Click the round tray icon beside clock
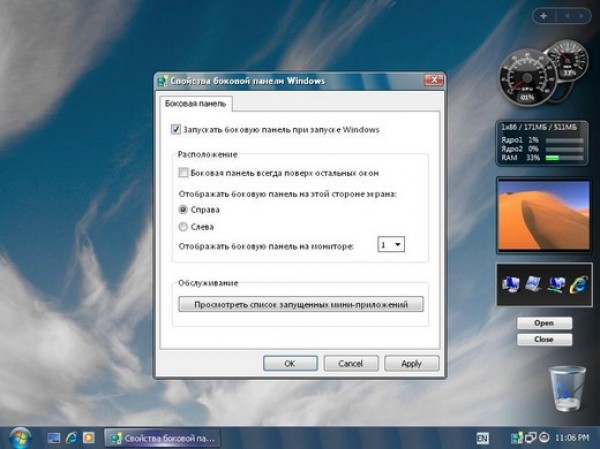 (544, 437)
